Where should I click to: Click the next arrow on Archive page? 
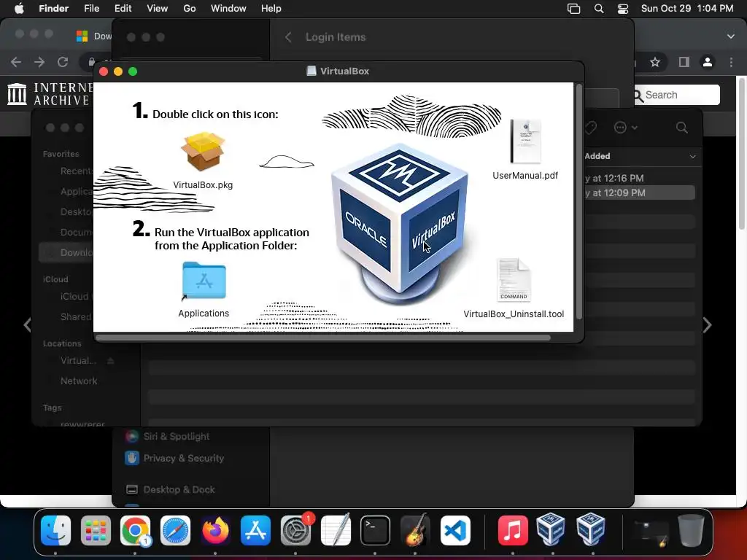[708, 325]
